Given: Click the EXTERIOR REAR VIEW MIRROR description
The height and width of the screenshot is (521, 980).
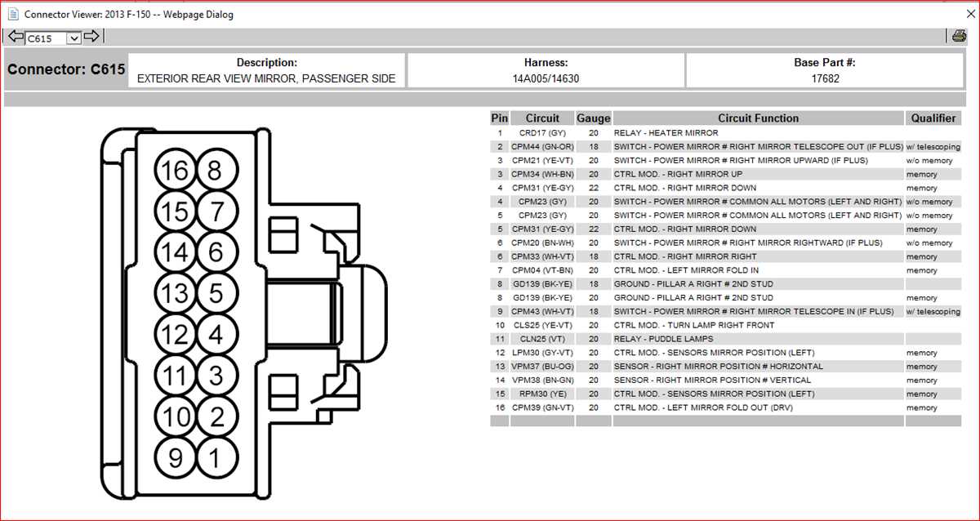Looking at the screenshot, I should click(x=266, y=79).
